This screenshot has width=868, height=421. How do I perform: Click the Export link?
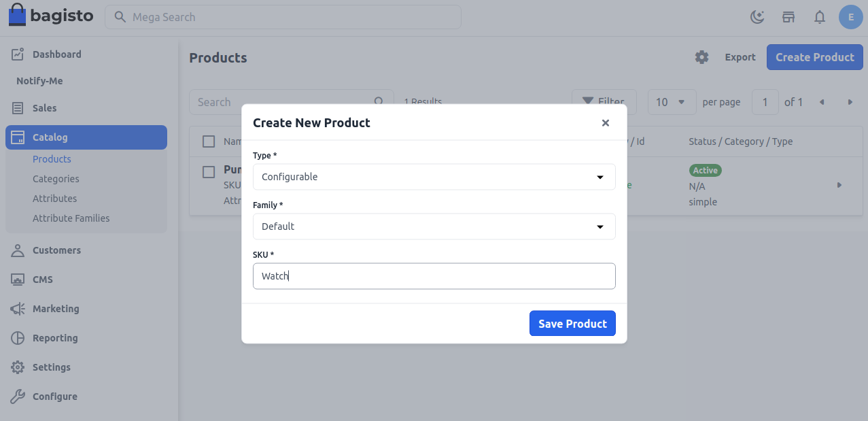740,57
